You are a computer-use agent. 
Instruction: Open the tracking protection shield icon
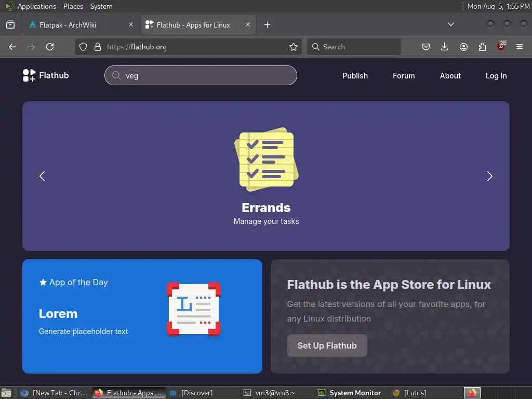(x=83, y=47)
